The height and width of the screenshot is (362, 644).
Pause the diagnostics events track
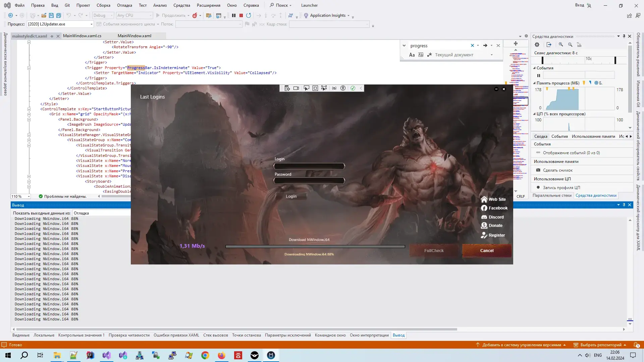coord(539,75)
